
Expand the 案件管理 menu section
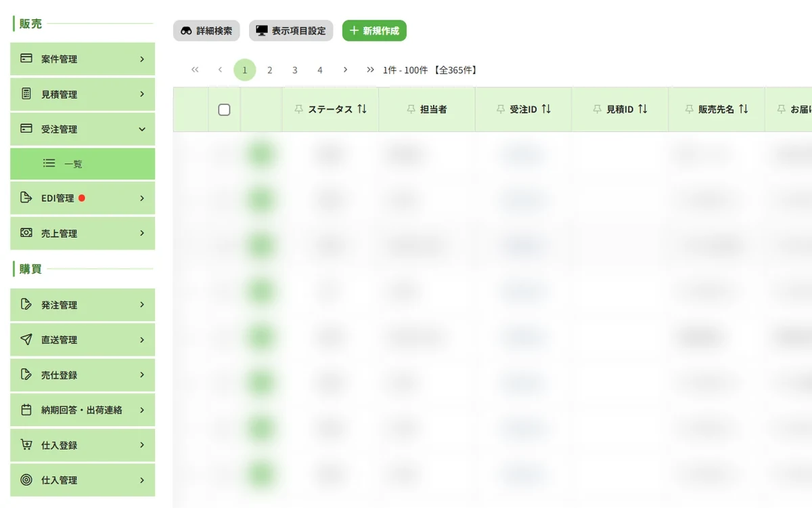point(83,59)
